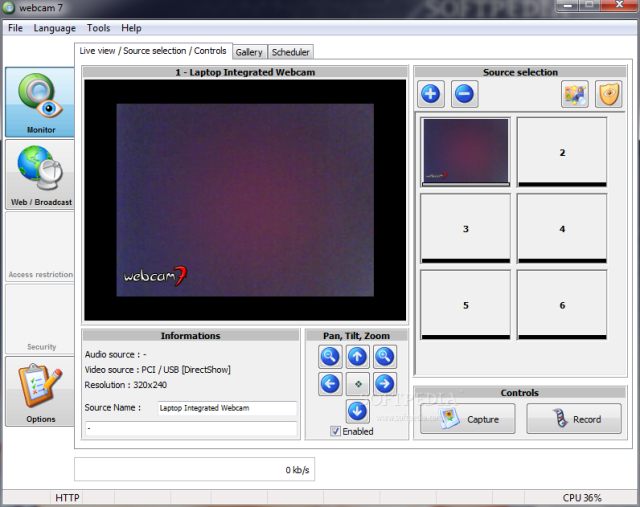Image resolution: width=640 pixels, height=507 pixels.
Task: Select empty source slot 3
Action: tap(466, 228)
